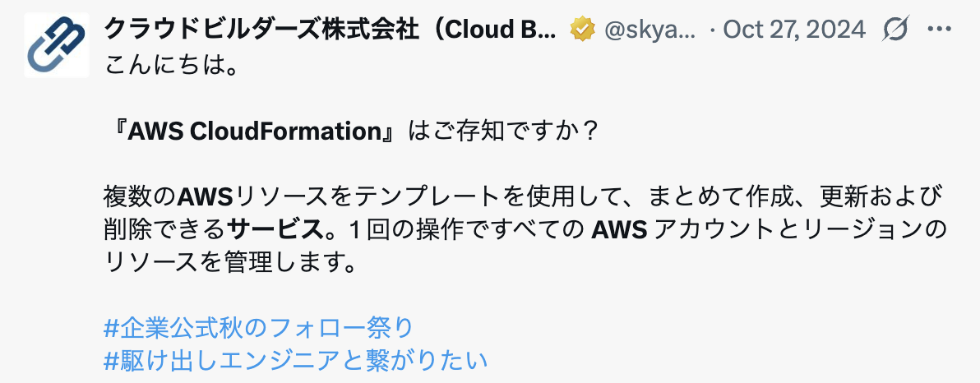Open the Oct 27, 2024 timestamp link
The image size is (980, 383).
coord(793,30)
